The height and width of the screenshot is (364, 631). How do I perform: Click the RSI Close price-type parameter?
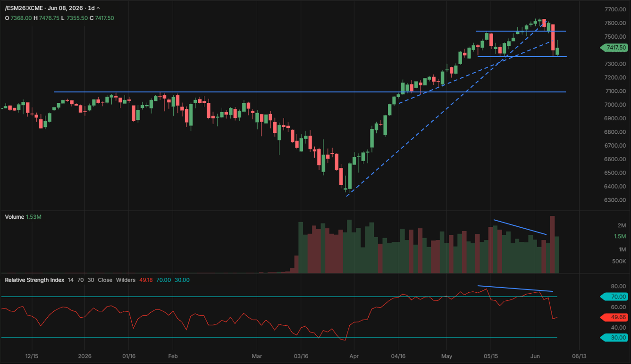tap(105, 280)
